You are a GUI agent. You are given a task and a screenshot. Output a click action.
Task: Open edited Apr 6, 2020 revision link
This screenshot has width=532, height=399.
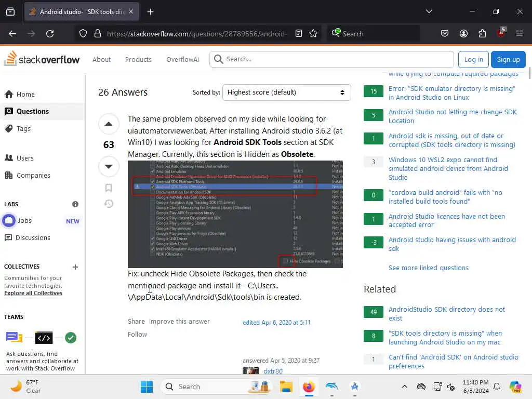[x=276, y=322]
